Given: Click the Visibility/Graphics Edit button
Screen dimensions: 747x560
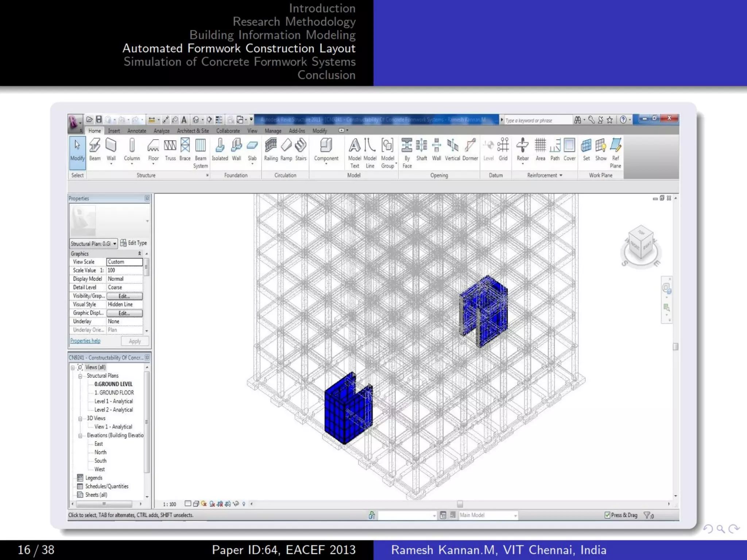Looking at the screenshot, I should click(x=124, y=296).
